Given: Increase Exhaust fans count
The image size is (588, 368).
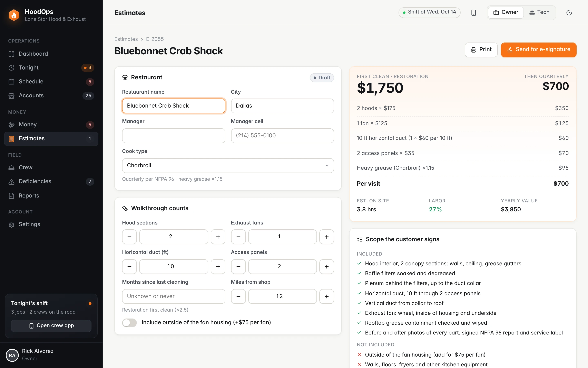Looking at the screenshot, I should 326,237.
